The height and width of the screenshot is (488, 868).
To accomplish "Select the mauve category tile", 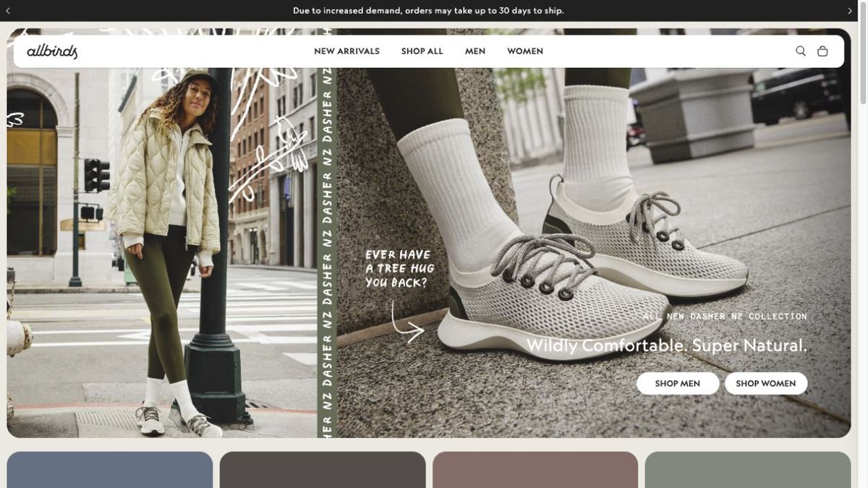I will click(535, 470).
